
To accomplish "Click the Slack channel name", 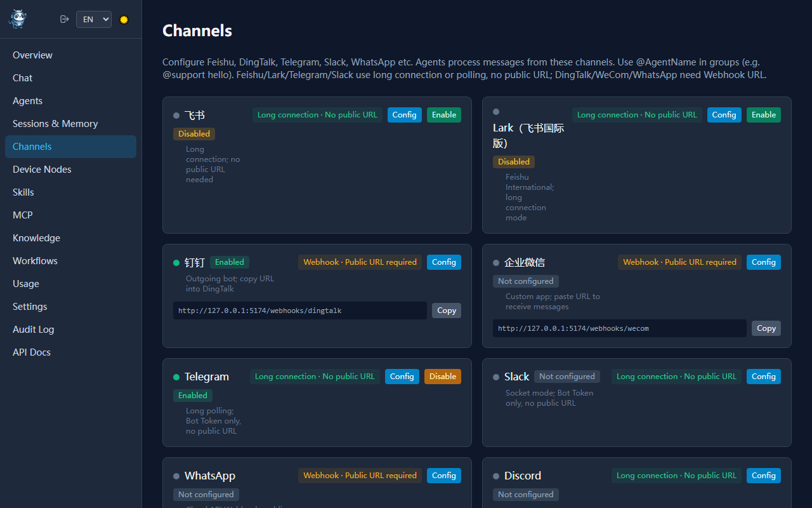I will point(516,377).
